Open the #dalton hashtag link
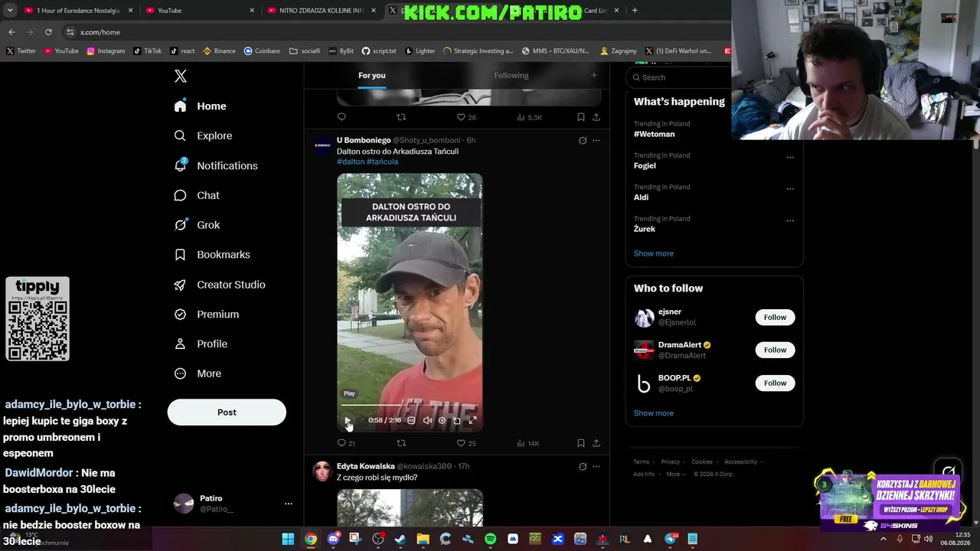 click(351, 161)
